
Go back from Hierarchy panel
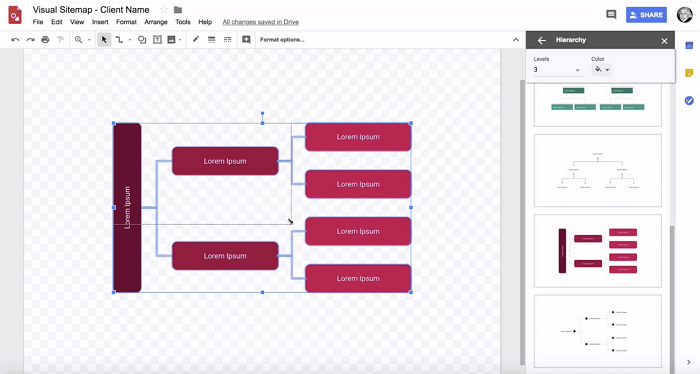(x=542, y=40)
